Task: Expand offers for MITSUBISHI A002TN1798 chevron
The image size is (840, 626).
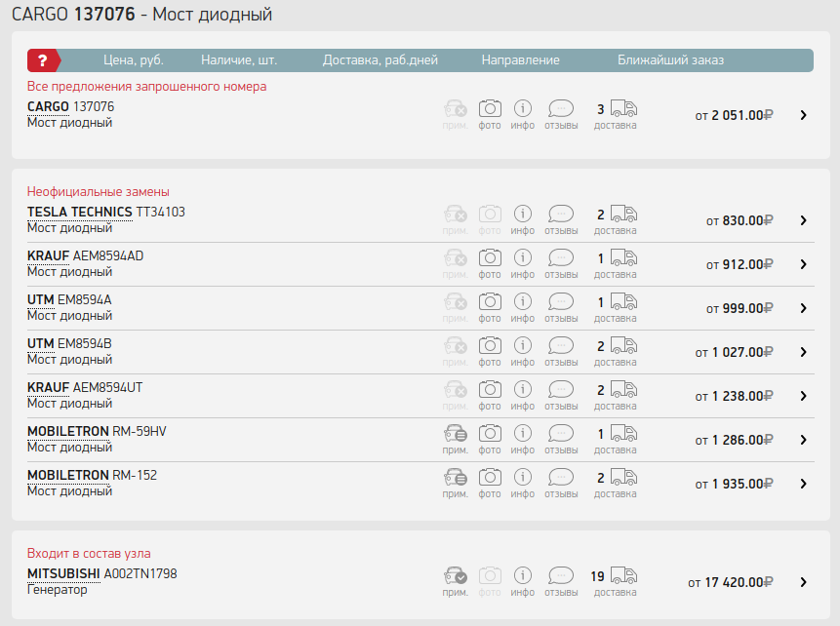Action: coord(804,583)
